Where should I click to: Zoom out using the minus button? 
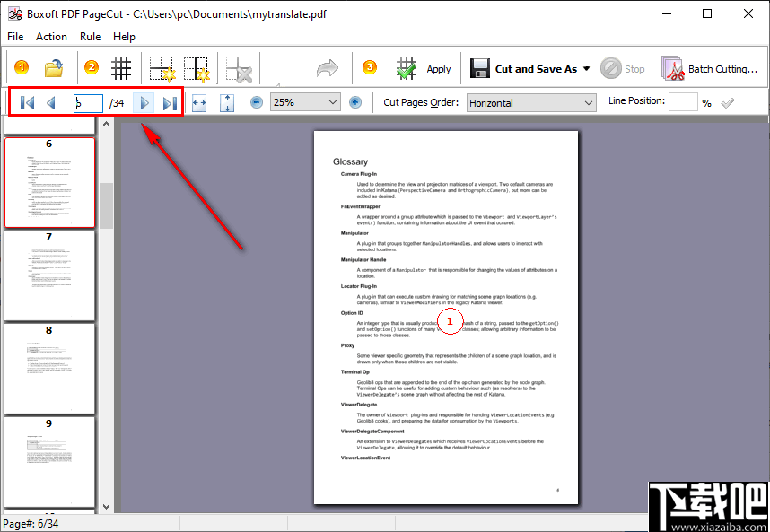(256, 101)
